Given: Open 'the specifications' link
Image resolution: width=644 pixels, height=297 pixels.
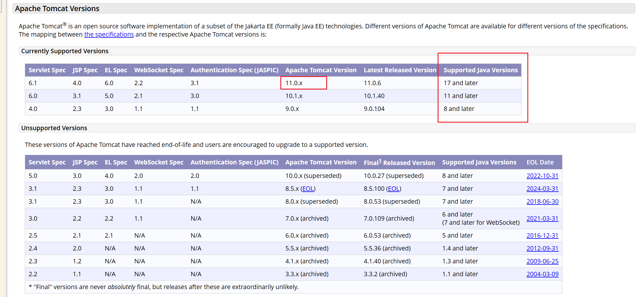Looking at the screenshot, I should (x=109, y=35).
